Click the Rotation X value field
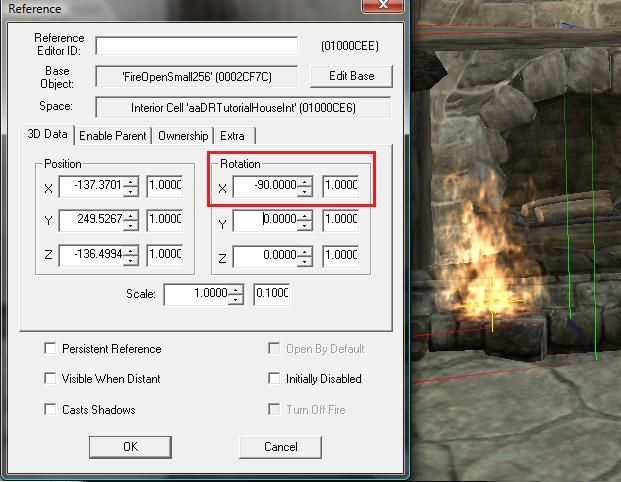This screenshot has width=621, height=482. [x=265, y=186]
